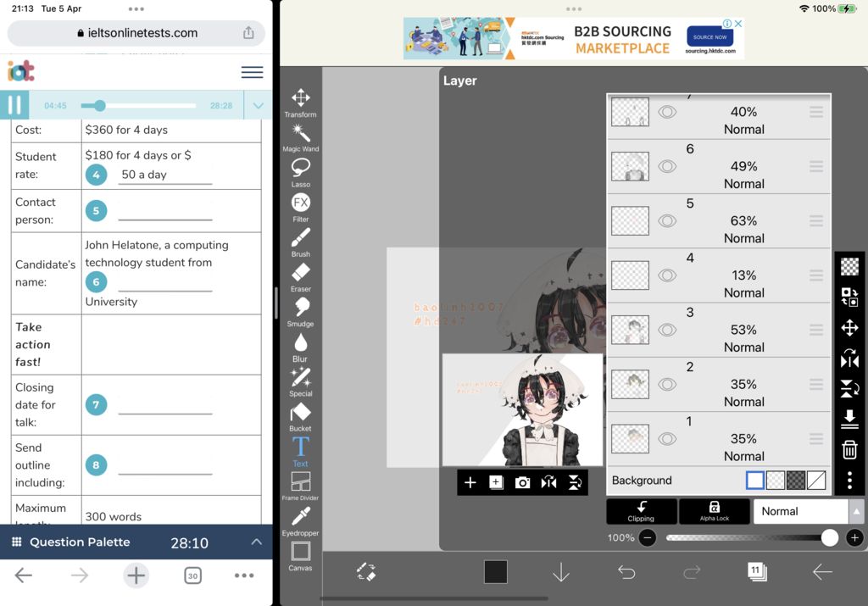Viewport: 868px width, 606px height.
Task: Click the merge layer down arrow icon
Action: click(849, 419)
